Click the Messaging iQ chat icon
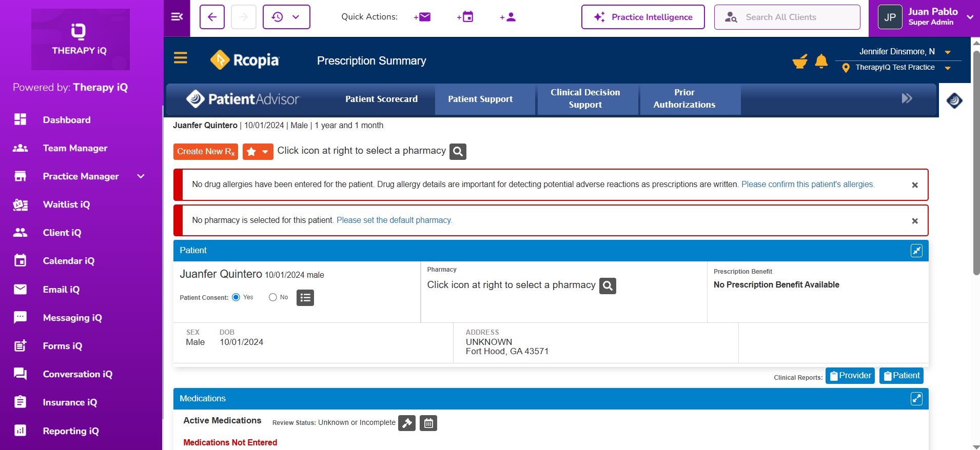 21,318
